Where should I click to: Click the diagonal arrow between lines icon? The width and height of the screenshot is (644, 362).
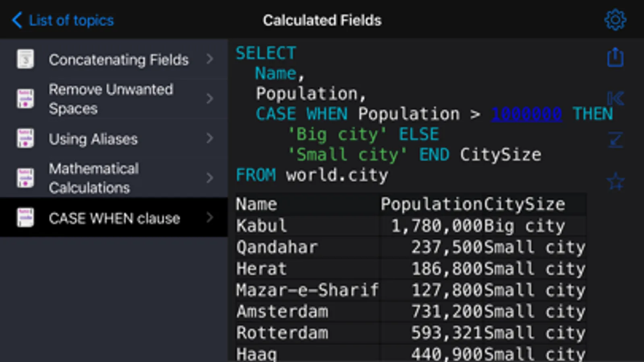coord(615,140)
